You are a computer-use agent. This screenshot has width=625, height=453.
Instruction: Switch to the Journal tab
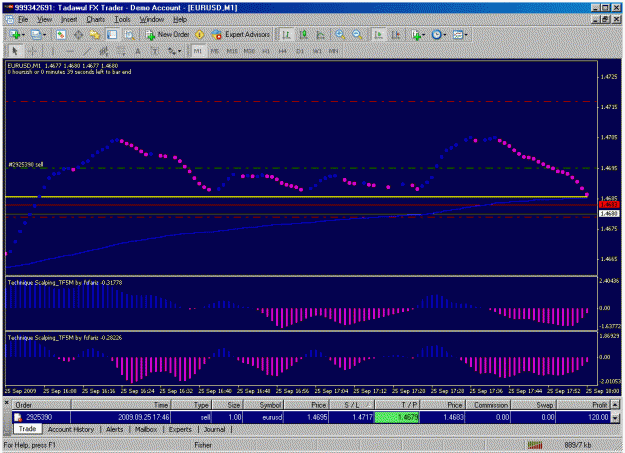pyautogui.click(x=214, y=429)
